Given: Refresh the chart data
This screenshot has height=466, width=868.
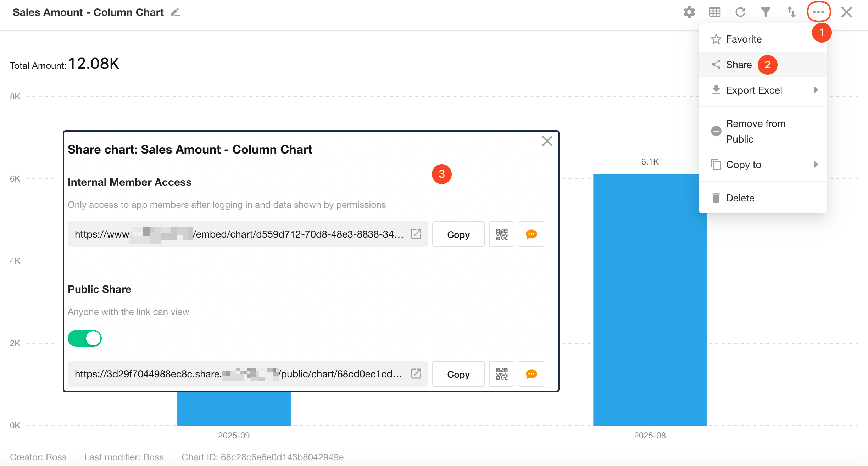Looking at the screenshot, I should point(740,12).
